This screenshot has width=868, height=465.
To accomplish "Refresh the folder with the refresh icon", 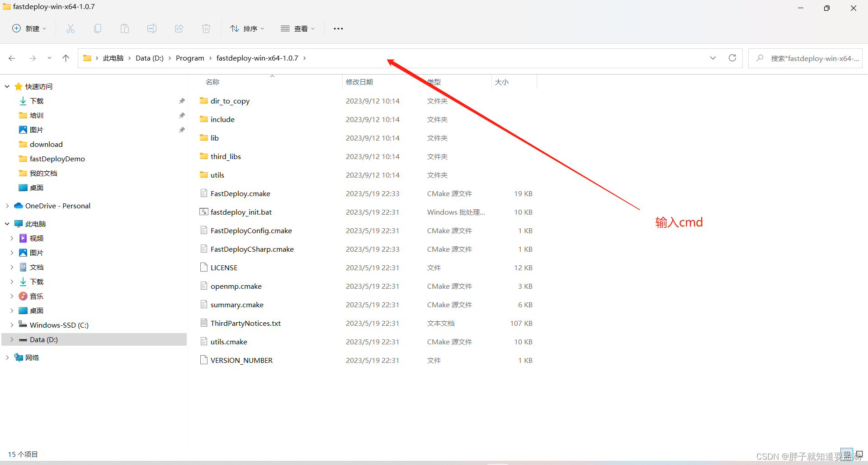I will [x=732, y=58].
